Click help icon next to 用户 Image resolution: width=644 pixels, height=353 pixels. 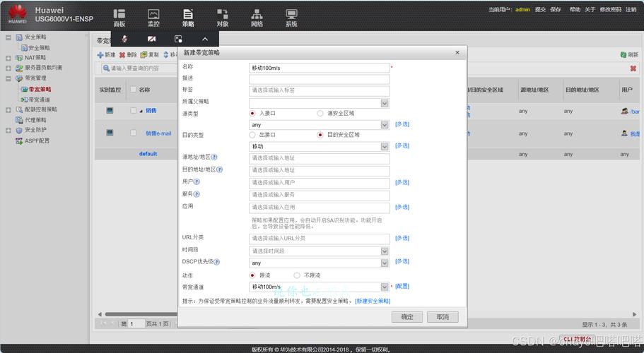tap(197, 181)
